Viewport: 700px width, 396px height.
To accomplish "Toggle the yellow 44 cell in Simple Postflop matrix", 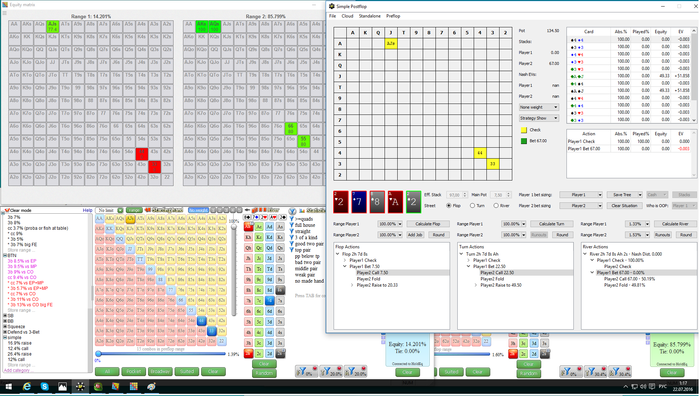I will (480, 153).
